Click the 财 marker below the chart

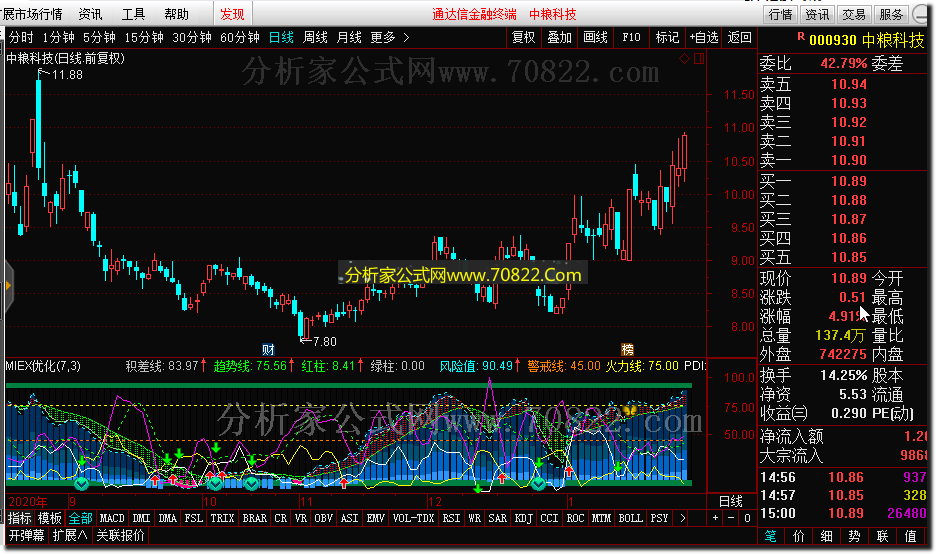pos(268,350)
